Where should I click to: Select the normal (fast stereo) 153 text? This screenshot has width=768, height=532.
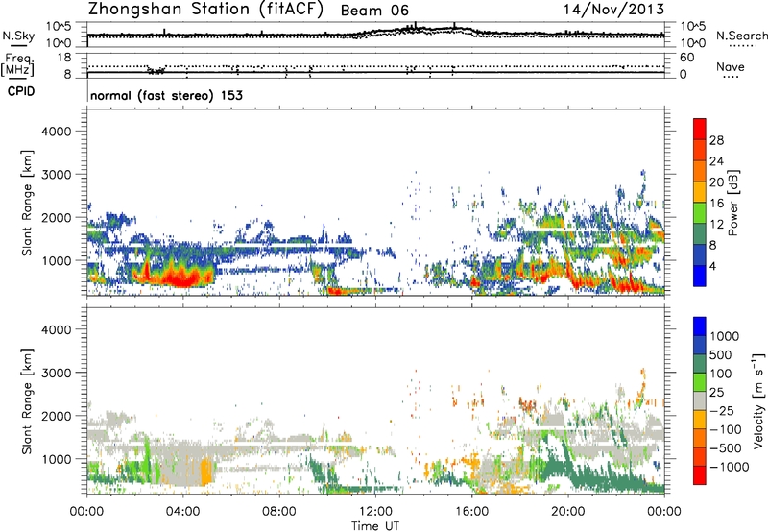(x=166, y=95)
